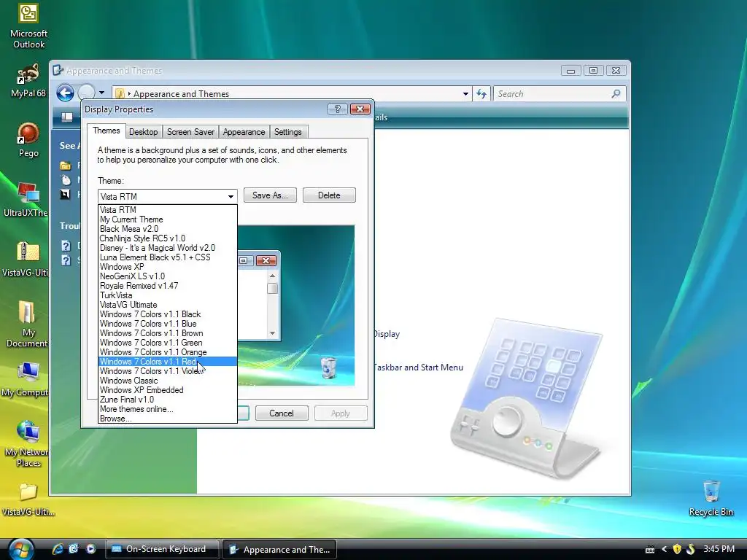The height and width of the screenshot is (560, 747).
Task: Click the Search input field
Action: point(554,94)
